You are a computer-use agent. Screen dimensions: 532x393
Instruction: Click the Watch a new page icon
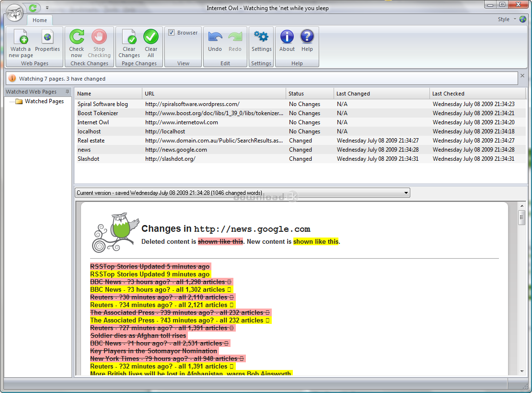pos(21,38)
